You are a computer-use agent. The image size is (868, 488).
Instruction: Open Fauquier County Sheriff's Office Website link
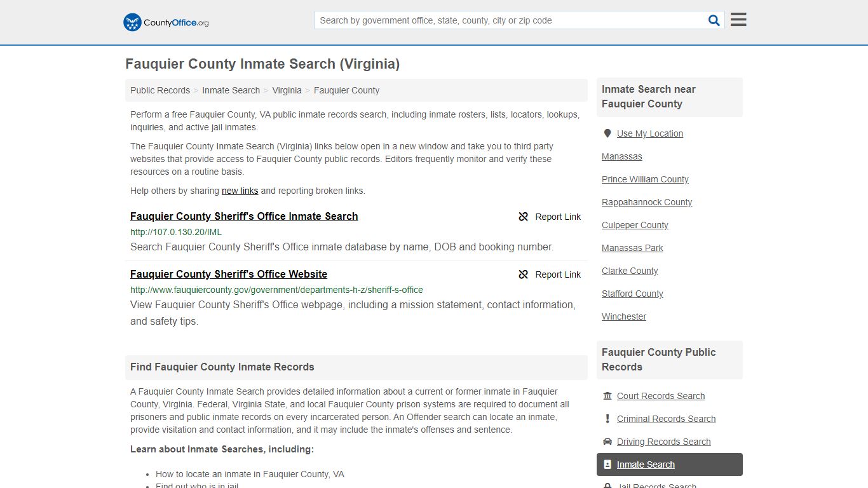[x=229, y=274]
